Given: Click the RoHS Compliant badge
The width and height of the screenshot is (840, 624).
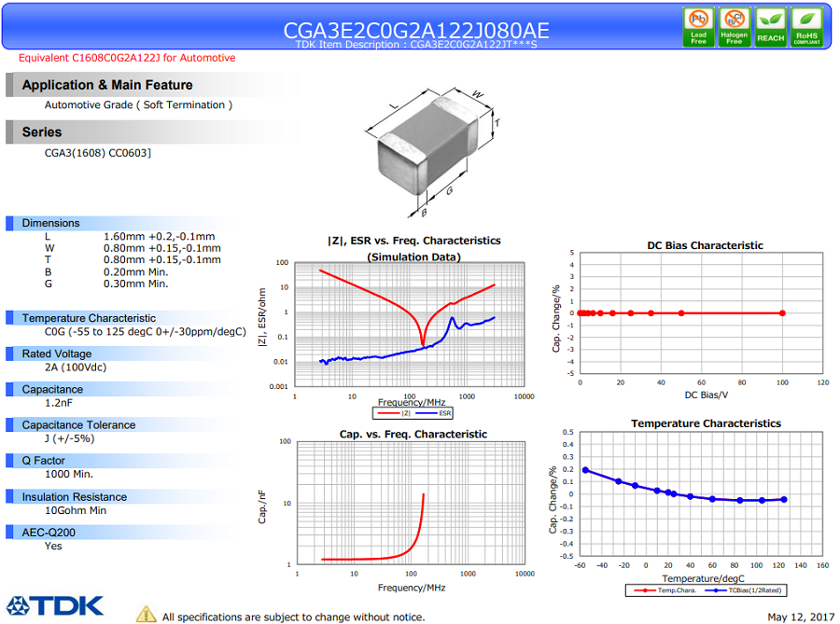Looking at the screenshot, I should tap(806, 27).
